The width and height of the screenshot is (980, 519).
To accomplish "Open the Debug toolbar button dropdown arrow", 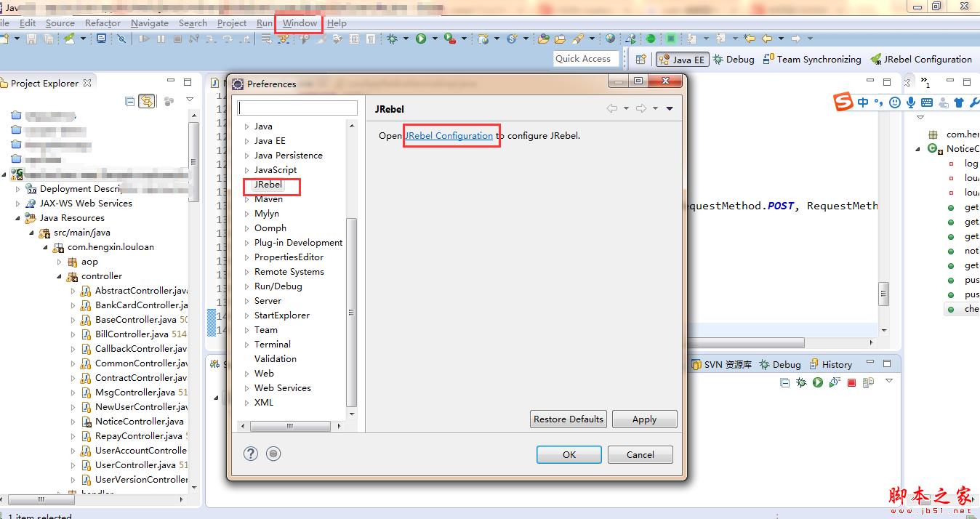I will (406, 39).
